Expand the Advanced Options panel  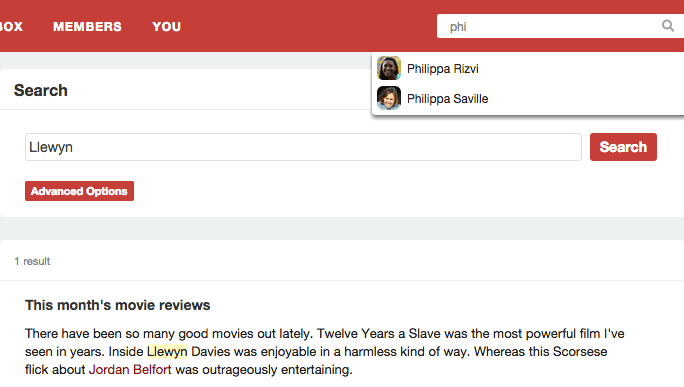79,191
